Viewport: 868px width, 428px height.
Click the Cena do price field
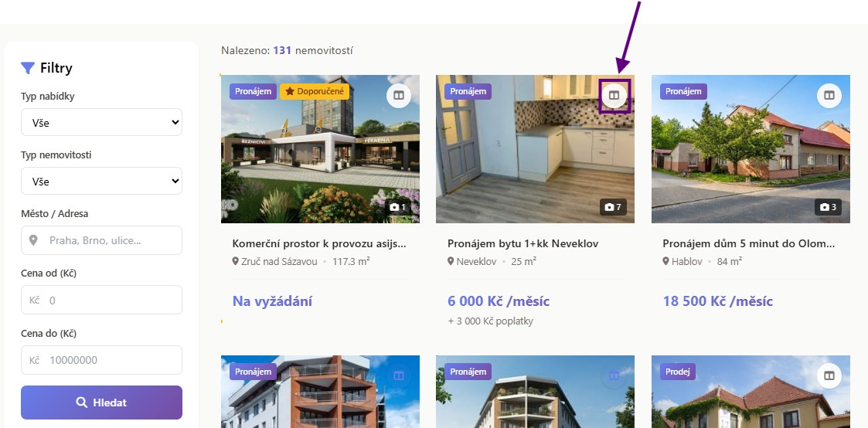click(101, 360)
